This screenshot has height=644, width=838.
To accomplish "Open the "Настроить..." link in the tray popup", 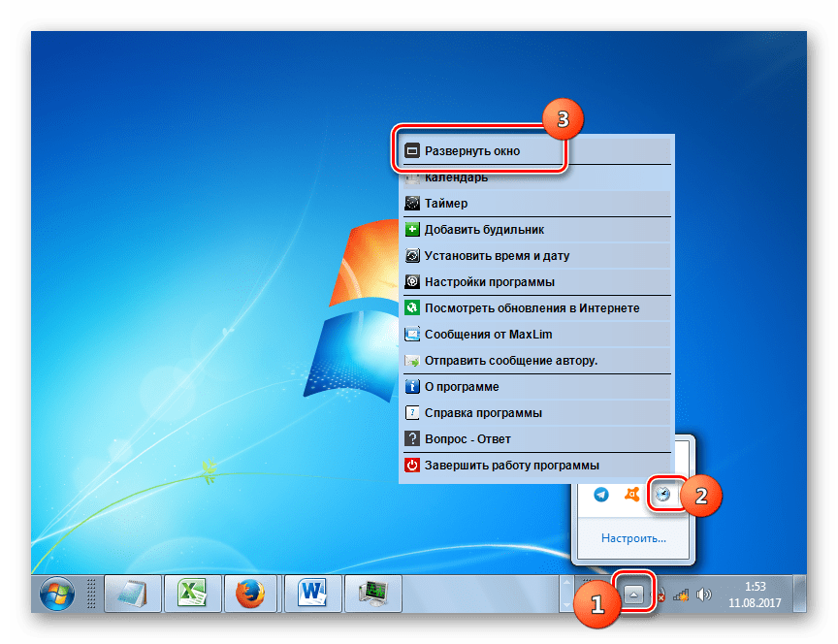I will click(633, 538).
